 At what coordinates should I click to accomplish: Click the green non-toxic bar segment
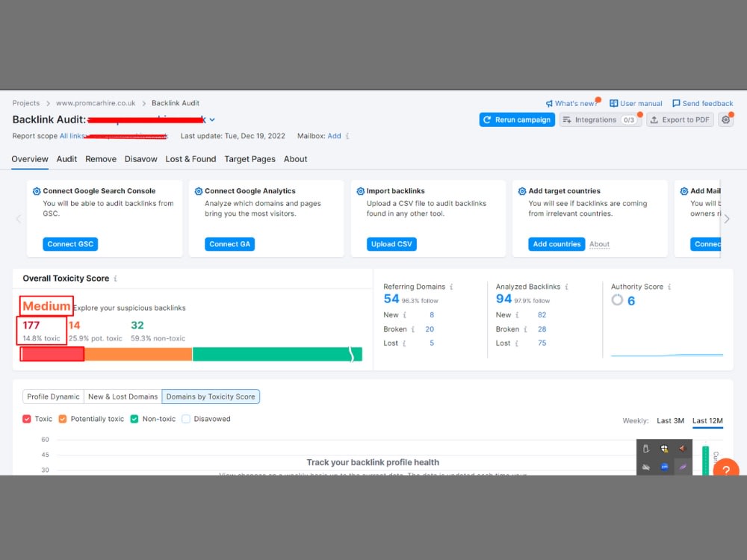pos(277,354)
